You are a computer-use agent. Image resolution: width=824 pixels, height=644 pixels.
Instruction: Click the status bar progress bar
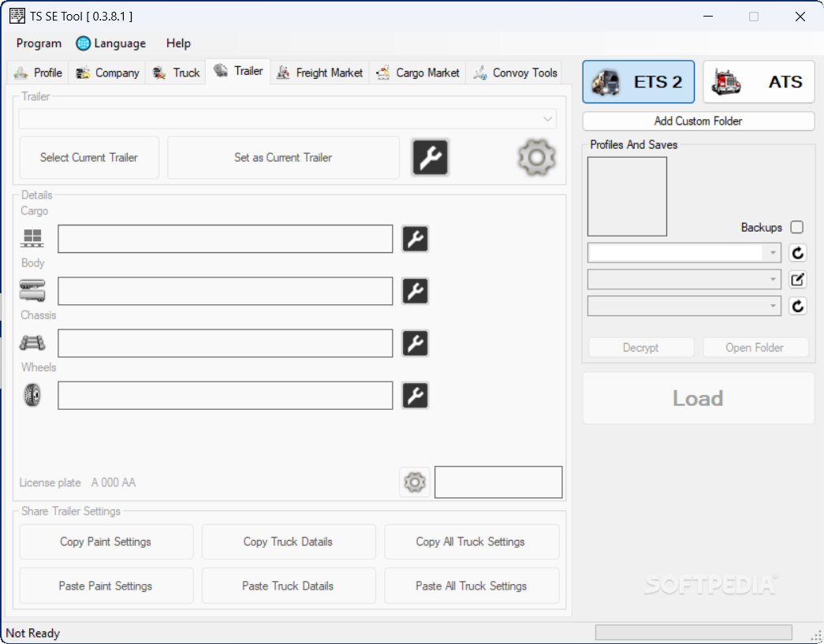pos(693,632)
